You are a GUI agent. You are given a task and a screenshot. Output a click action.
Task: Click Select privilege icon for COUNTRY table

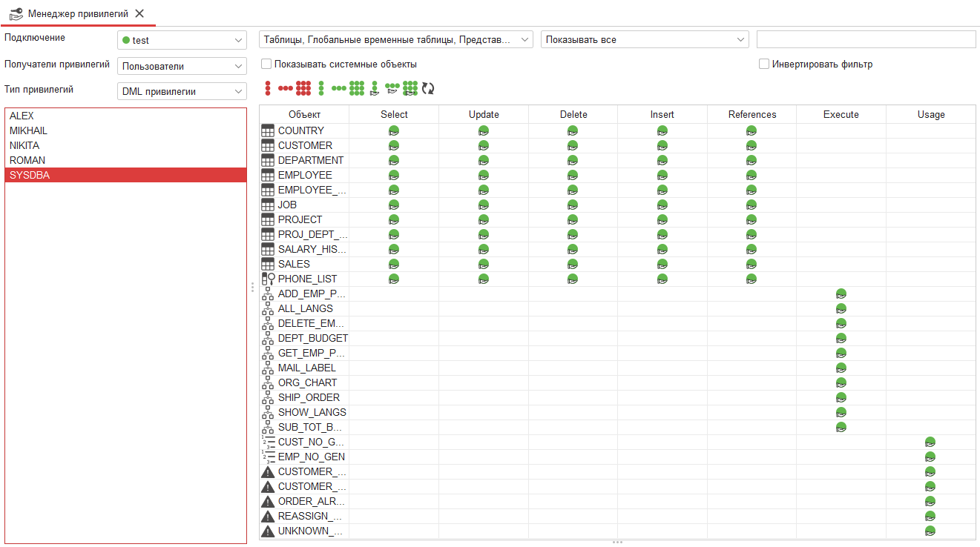[394, 130]
